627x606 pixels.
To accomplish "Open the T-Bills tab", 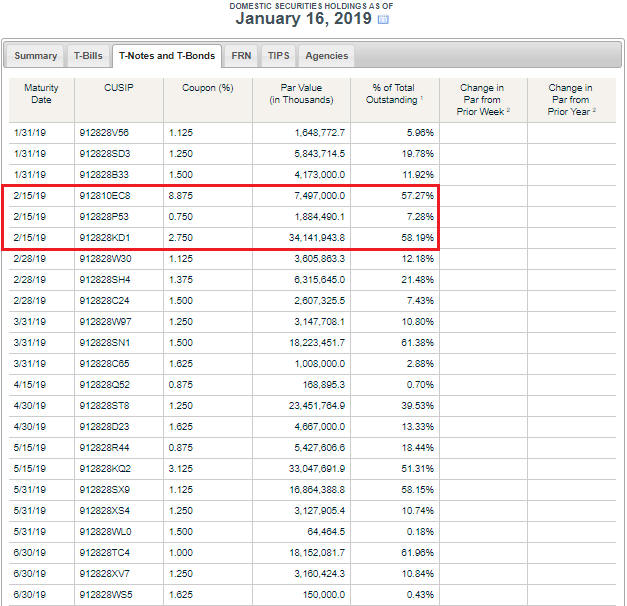I will point(88,56).
